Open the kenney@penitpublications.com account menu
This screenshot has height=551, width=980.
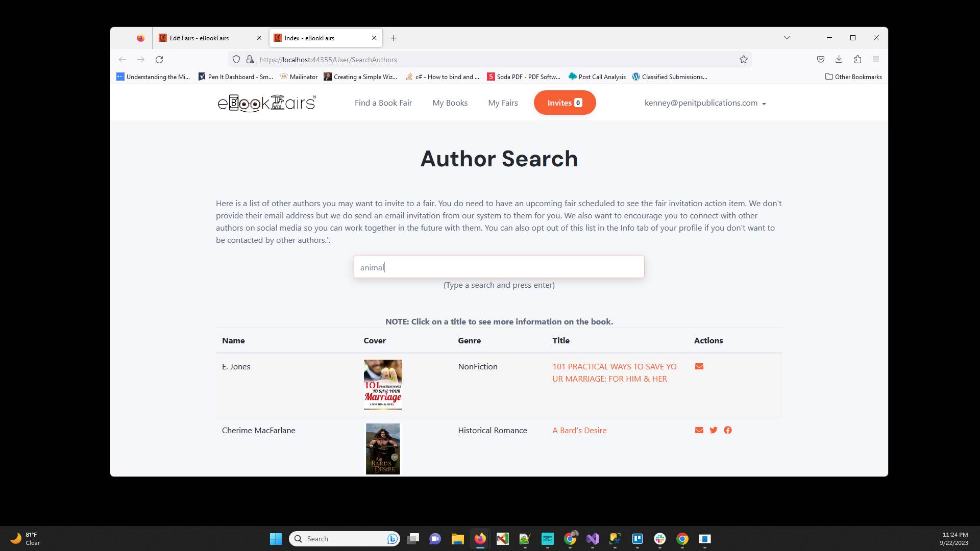[x=705, y=103]
